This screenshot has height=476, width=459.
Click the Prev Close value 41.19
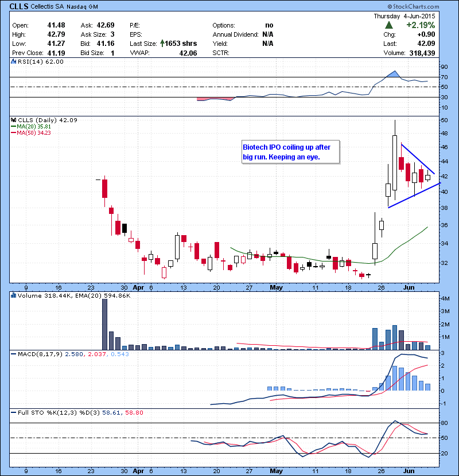tap(56, 53)
